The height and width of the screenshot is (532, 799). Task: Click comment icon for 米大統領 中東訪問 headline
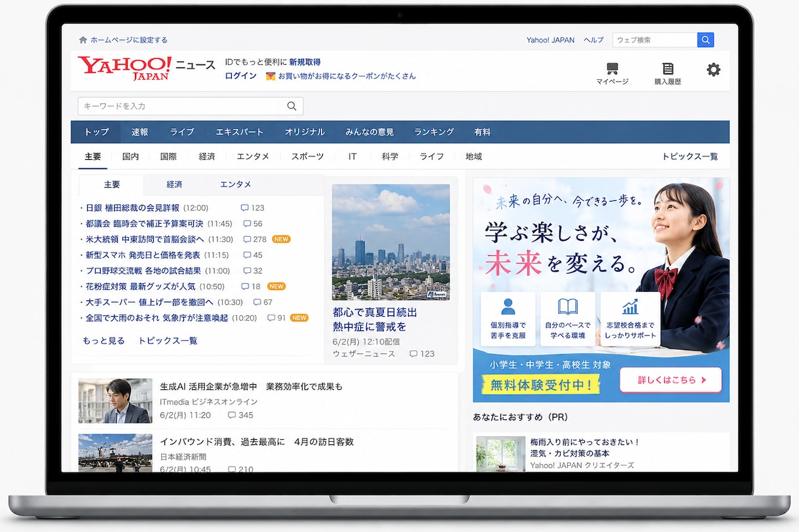point(247,239)
